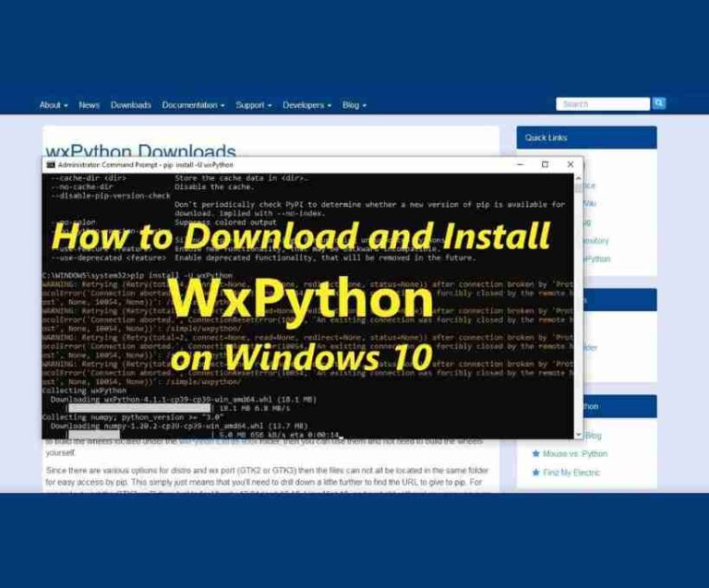The width and height of the screenshot is (709, 588).
Task: Open the Find My Electric link
Action: (571, 473)
